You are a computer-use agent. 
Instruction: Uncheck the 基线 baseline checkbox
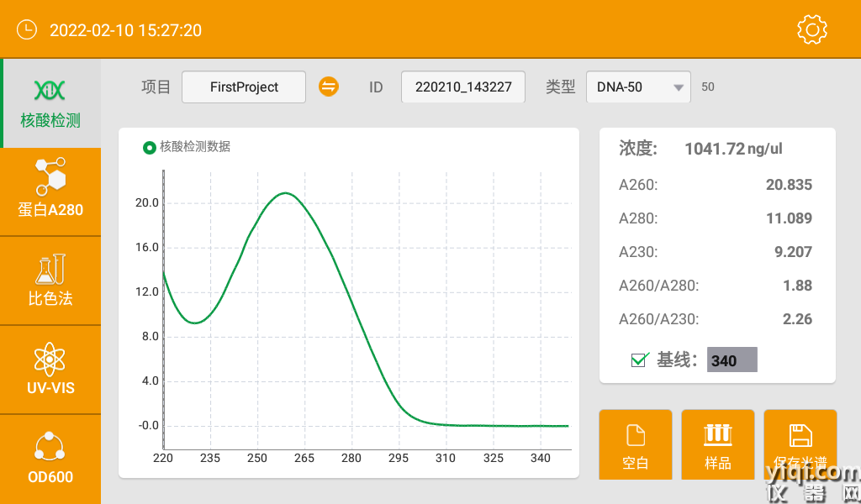click(x=640, y=360)
